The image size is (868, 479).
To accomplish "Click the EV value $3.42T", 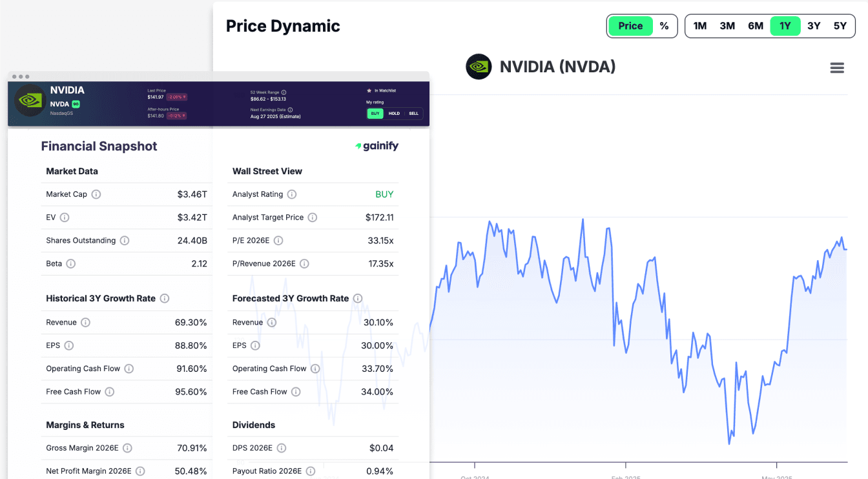I will tap(192, 218).
